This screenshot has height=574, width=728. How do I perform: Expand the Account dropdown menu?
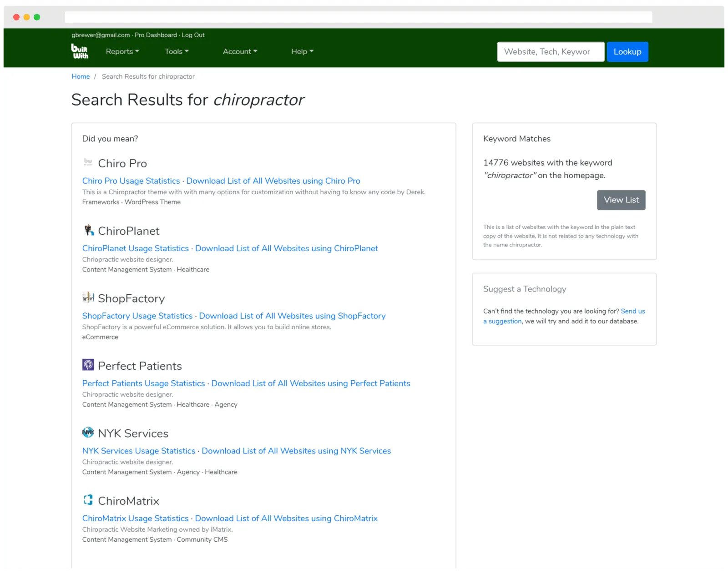point(240,51)
